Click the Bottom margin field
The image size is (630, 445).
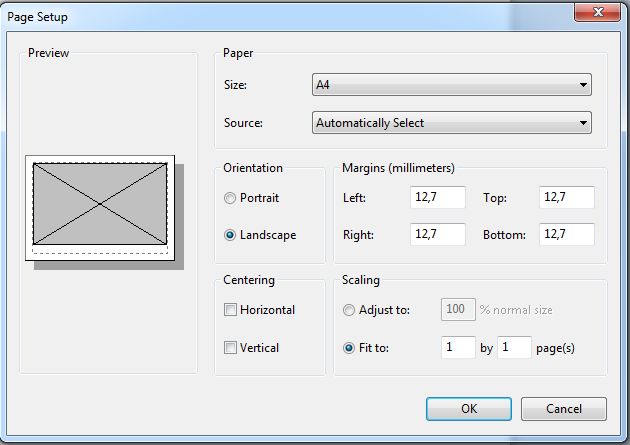(x=567, y=234)
